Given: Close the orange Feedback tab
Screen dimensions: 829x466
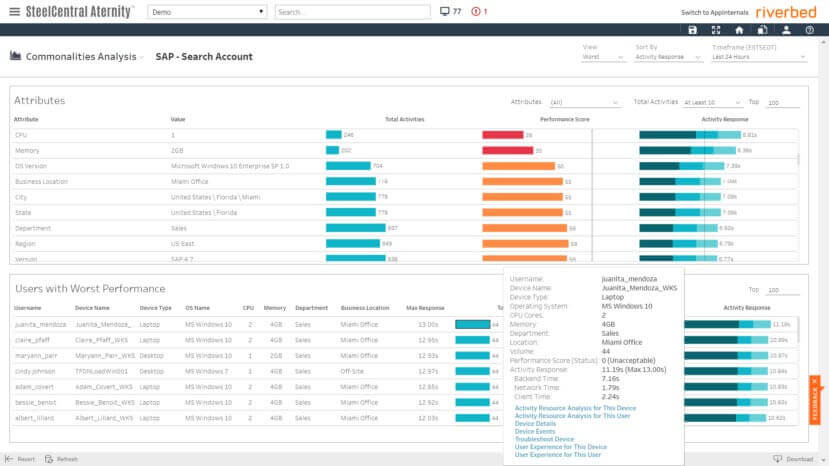Looking at the screenshot, I should click(x=815, y=381).
